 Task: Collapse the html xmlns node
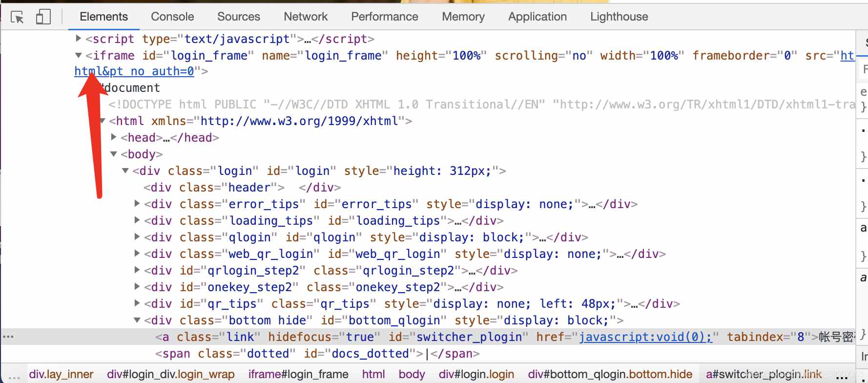[102, 121]
